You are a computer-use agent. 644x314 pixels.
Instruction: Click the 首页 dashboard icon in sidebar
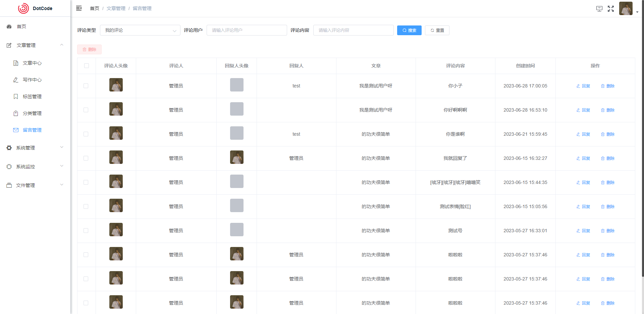[x=9, y=26]
